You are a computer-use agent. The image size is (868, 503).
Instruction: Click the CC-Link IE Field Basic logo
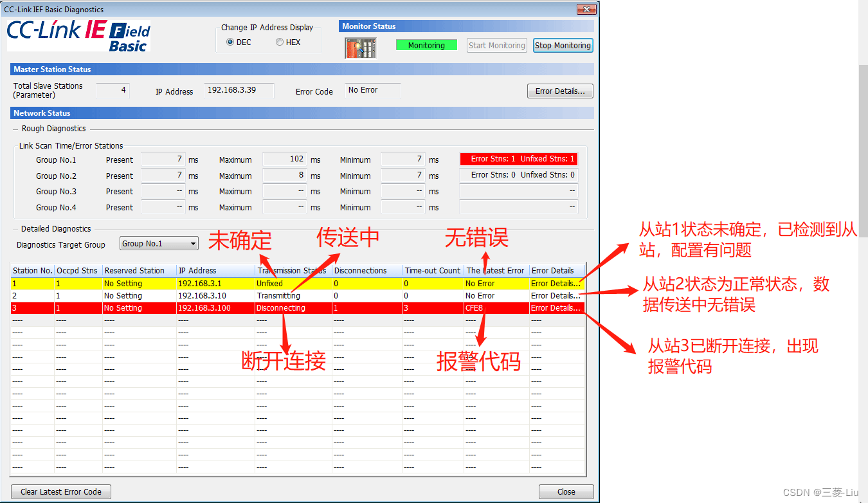pos(77,36)
